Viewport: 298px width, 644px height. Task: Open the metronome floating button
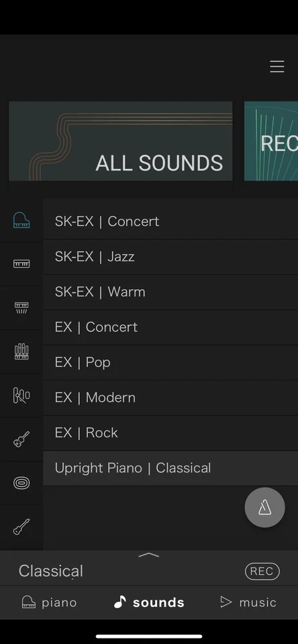(x=264, y=508)
